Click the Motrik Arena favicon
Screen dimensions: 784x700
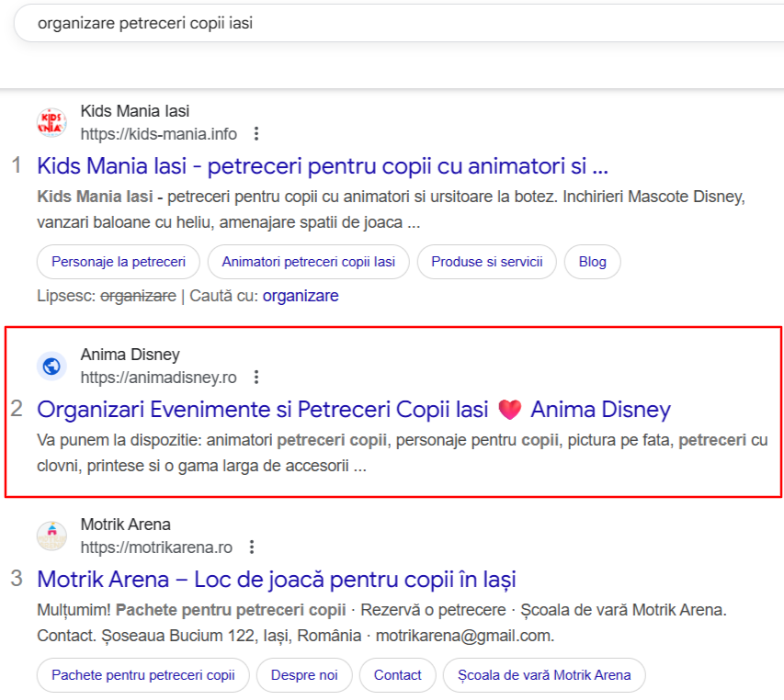click(51, 536)
